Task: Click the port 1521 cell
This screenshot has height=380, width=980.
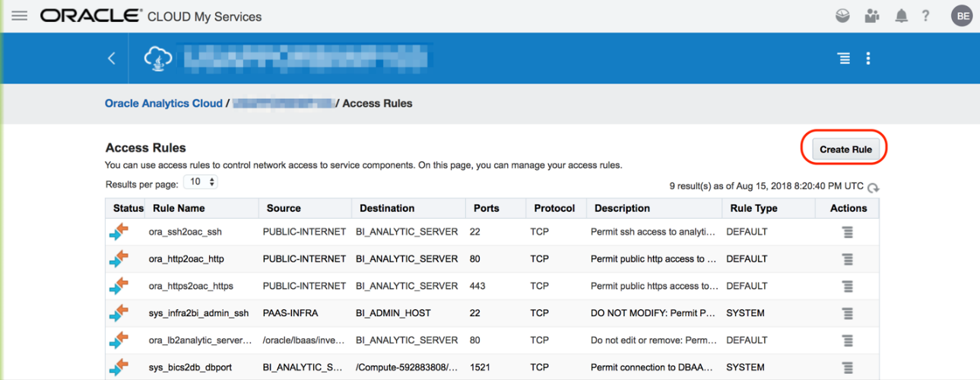Action: [x=480, y=368]
